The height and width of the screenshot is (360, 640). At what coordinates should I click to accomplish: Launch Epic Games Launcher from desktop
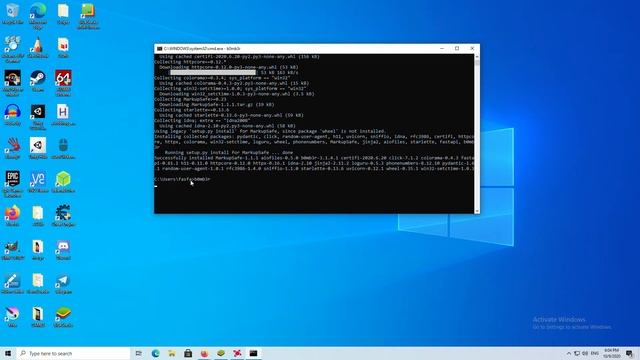point(13,184)
